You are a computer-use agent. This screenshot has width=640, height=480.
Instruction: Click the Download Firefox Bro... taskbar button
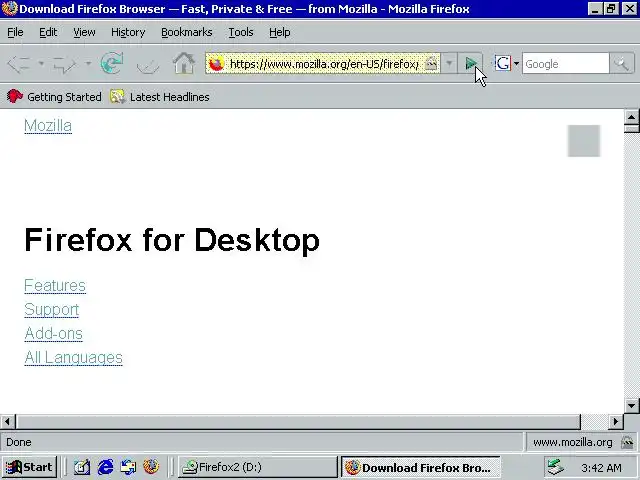(x=420, y=467)
